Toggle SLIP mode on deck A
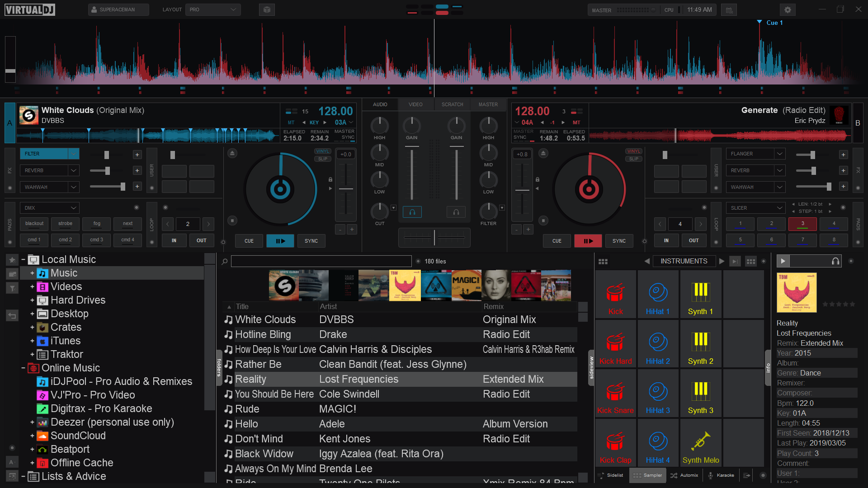This screenshot has height=488, width=868. pos(323,159)
